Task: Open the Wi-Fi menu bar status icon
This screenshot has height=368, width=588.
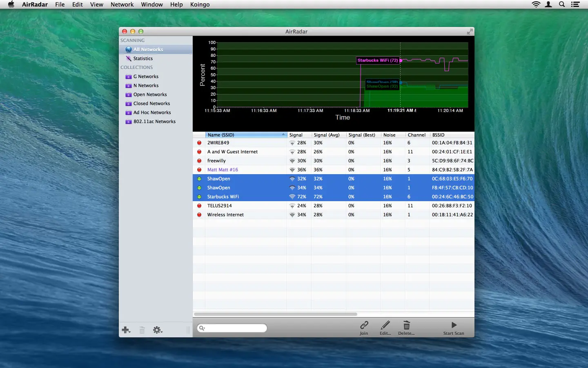Action: point(535,4)
